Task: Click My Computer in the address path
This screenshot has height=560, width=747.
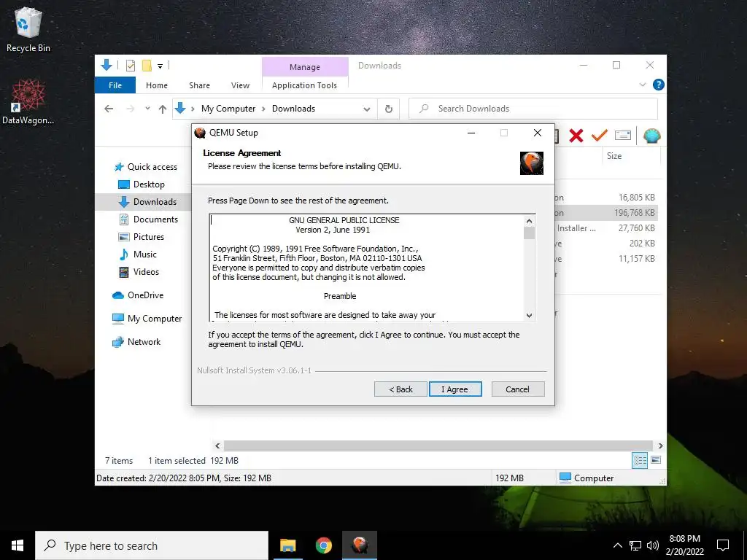Action: [228, 109]
